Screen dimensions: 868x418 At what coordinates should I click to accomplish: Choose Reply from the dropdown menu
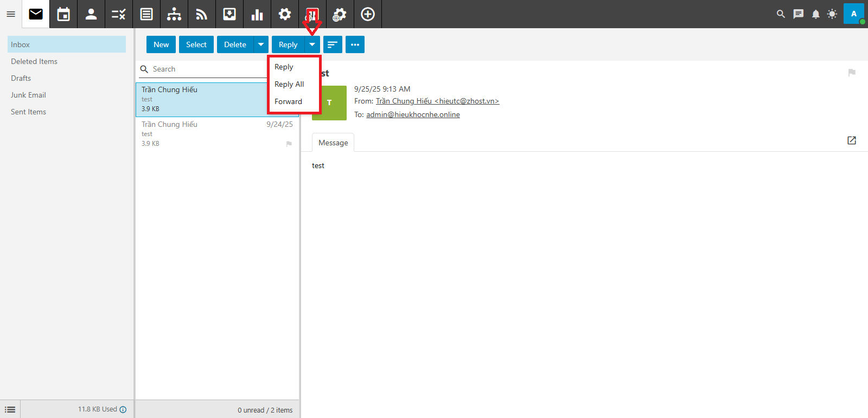click(x=293, y=67)
